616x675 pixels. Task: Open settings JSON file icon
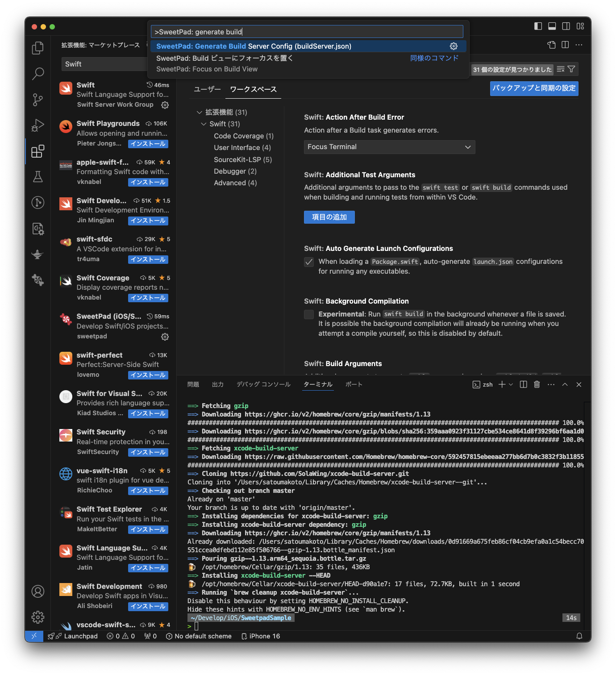552,45
